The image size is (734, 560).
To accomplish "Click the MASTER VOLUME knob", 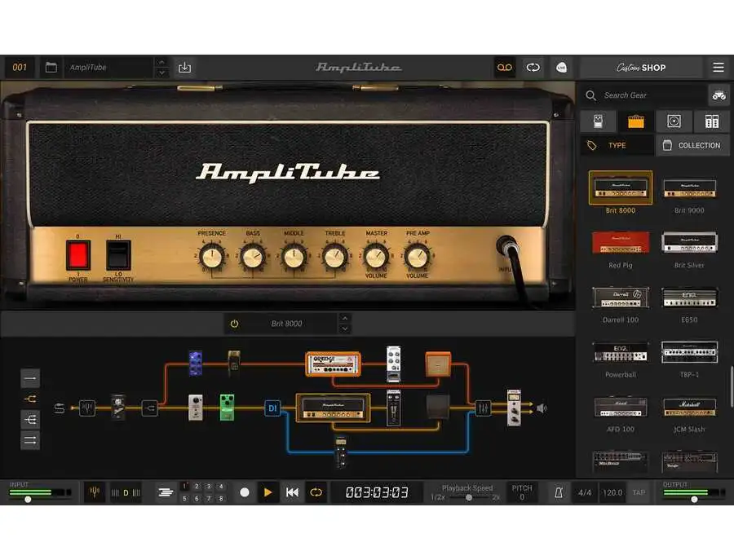I will [376, 257].
